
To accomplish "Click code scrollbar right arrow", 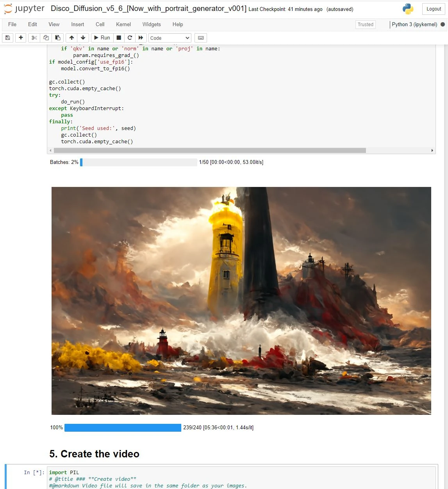I will (432, 150).
